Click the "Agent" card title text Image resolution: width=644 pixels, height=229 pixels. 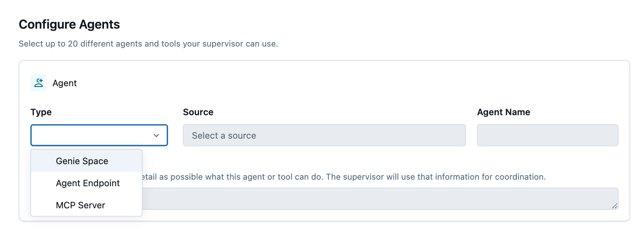[64, 83]
